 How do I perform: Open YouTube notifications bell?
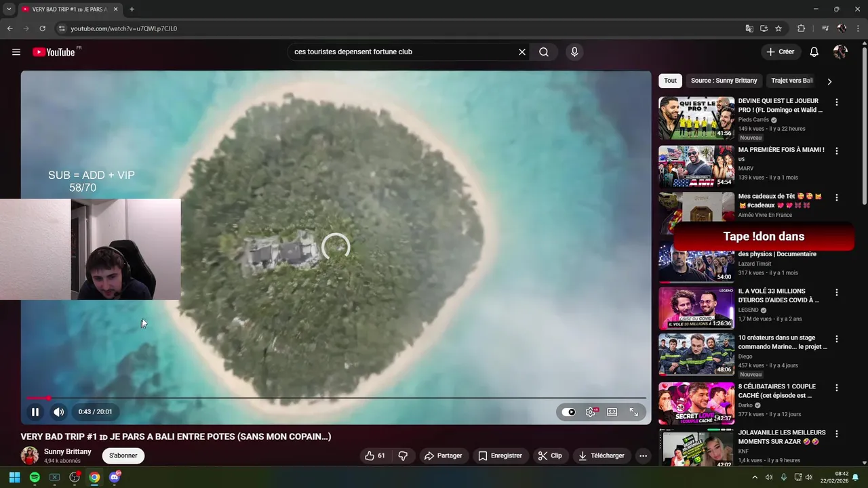click(x=814, y=52)
